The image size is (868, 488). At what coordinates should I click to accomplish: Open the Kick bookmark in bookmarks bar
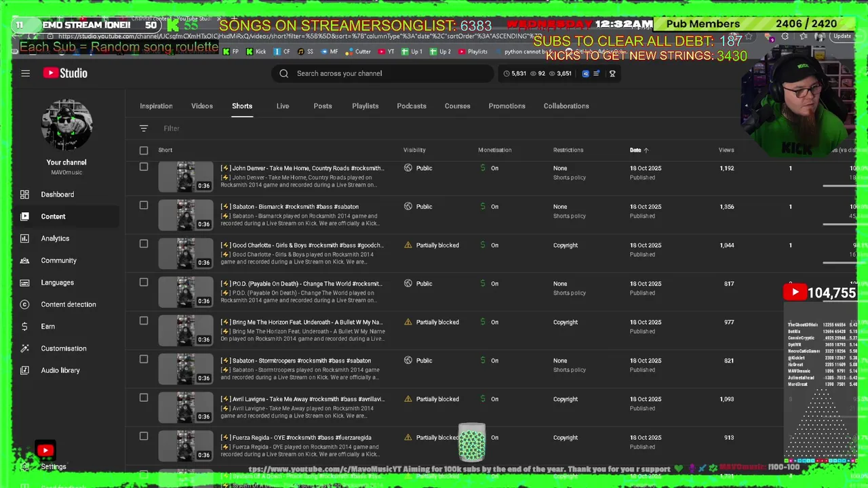pyautogui.click(x=256, y=52)
